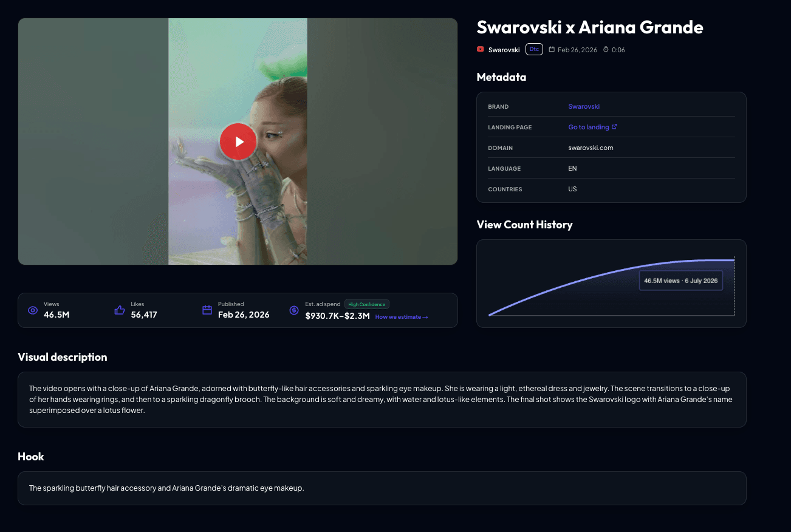Click the Est. ad spend label
This screenshot has width=791, height=532.
coord(323,304)
